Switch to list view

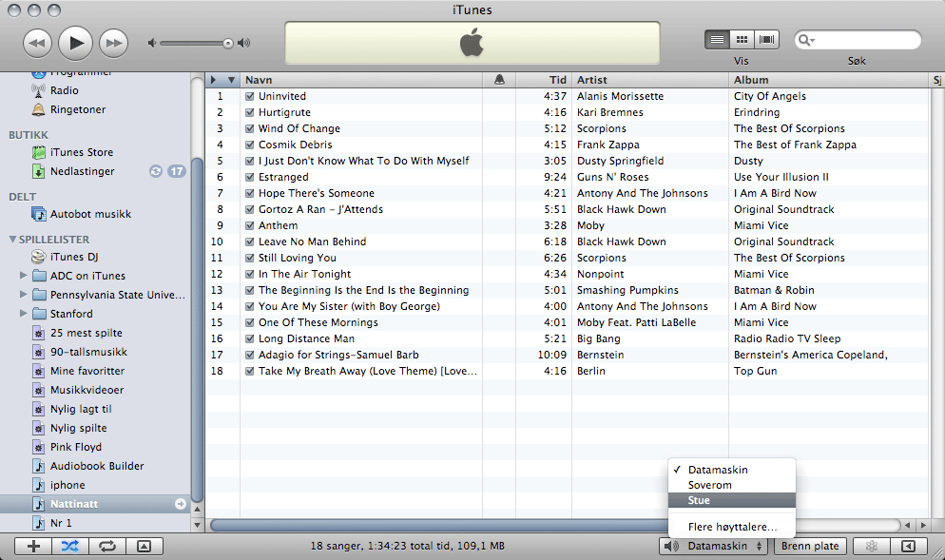[717, 40]
